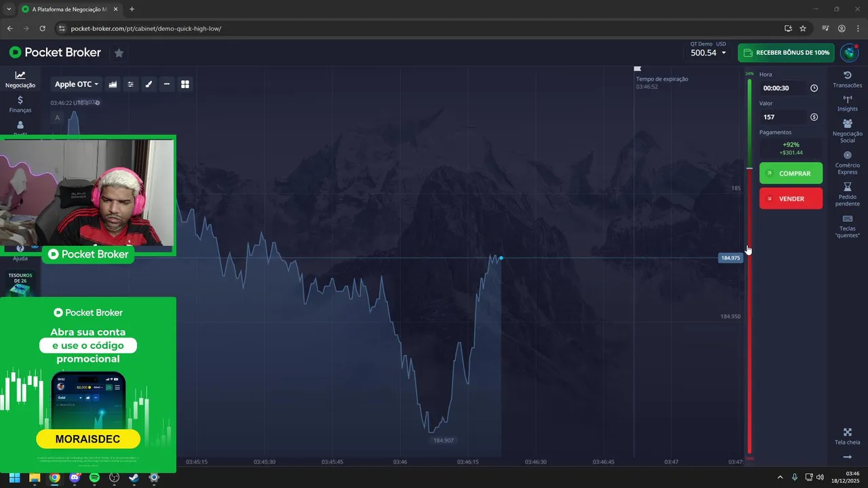Reload the browser page

point(42,28)
